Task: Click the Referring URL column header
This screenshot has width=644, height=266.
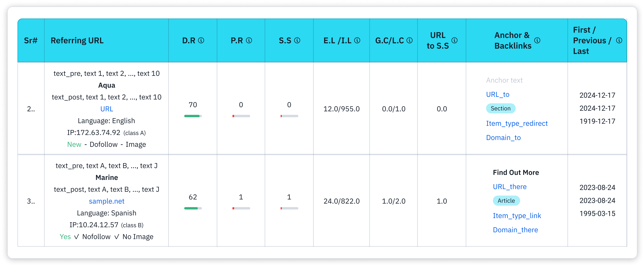Action: click(x=77, y=41)
